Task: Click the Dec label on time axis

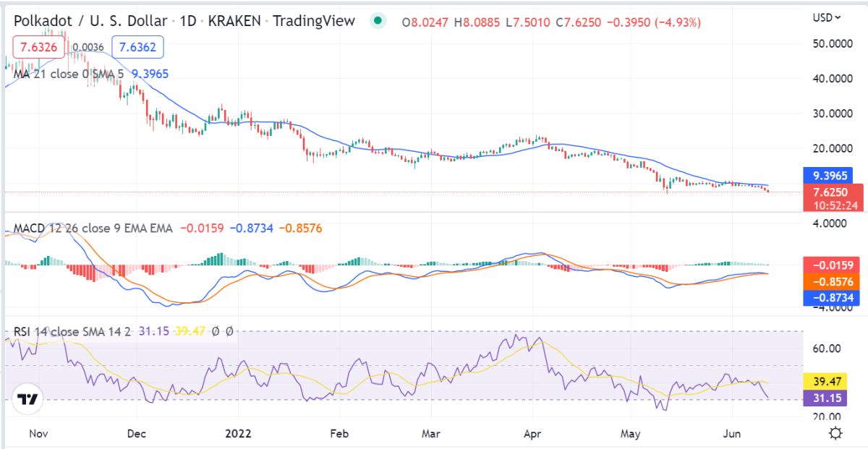Action: (137, 434)
